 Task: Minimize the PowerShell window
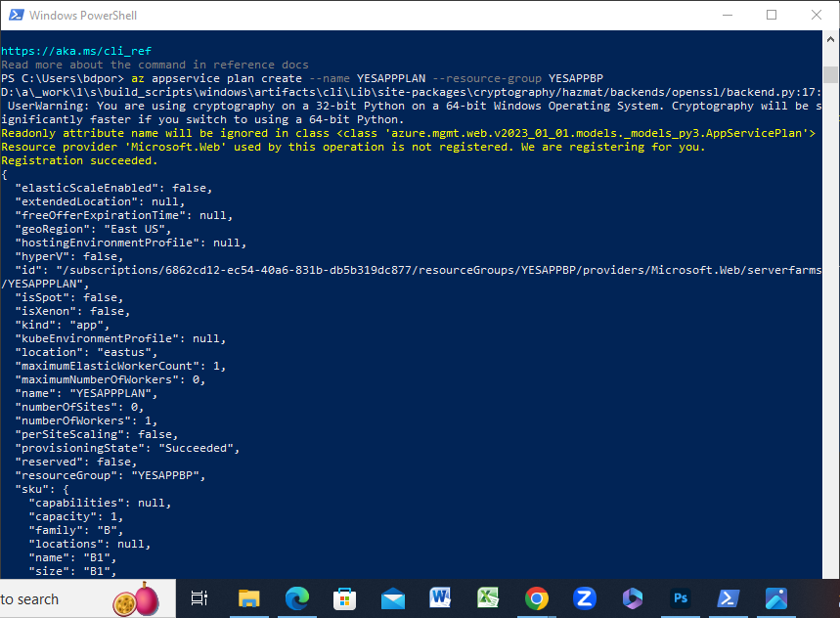click(728, 15)
